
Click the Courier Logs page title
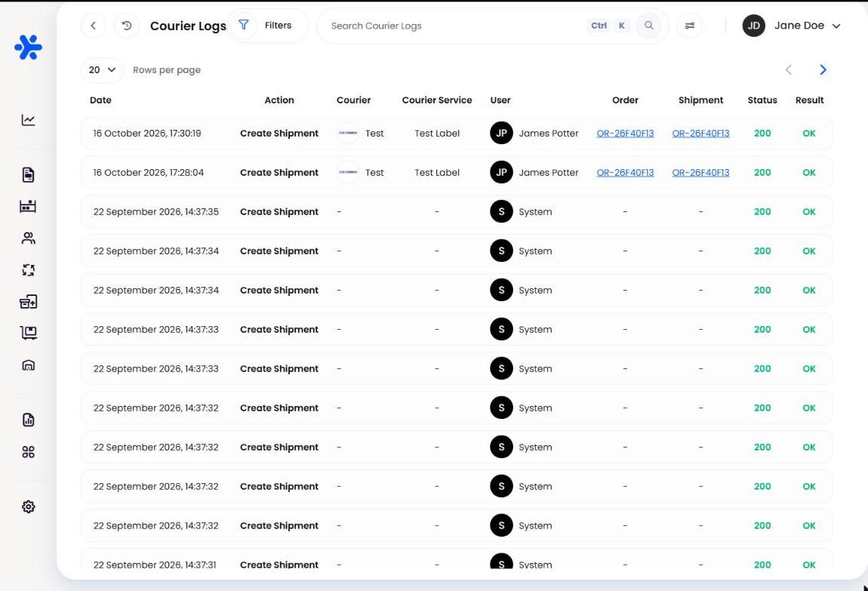[188, 26]
